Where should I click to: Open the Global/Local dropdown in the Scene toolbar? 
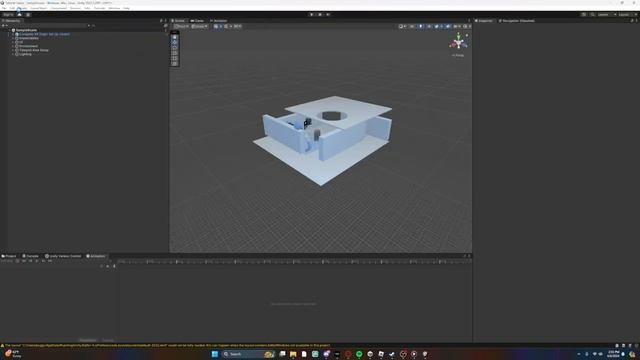(200, 26)
